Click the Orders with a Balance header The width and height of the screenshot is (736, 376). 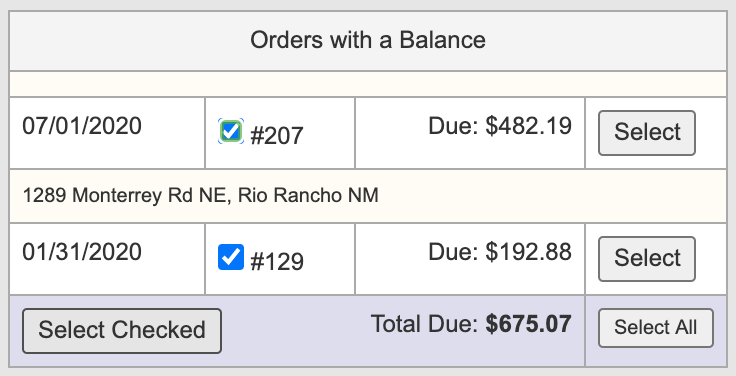point(368,40)
